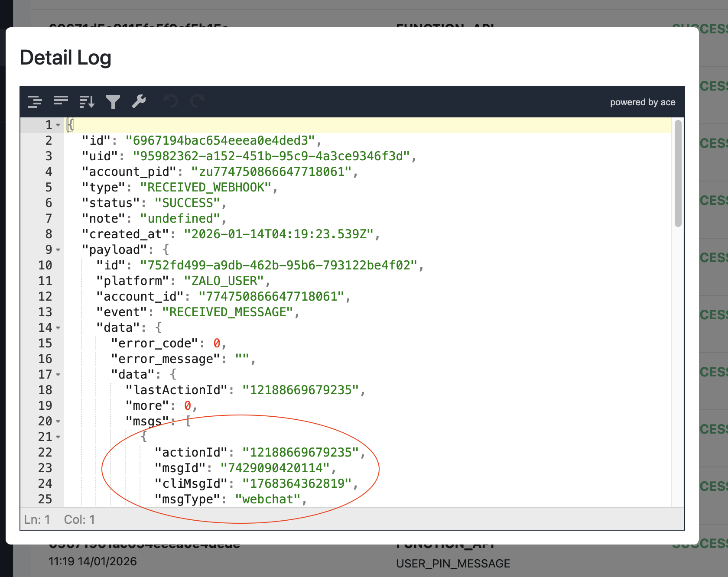728x577 pixels.
Task: Place cursor in the "RECEIVED_WEBHOOK" type value
Action: 205,188
